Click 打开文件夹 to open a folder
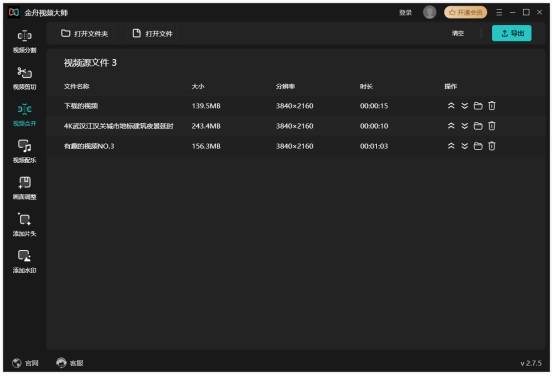The image size is (553, 376). [x=84, y=34]
